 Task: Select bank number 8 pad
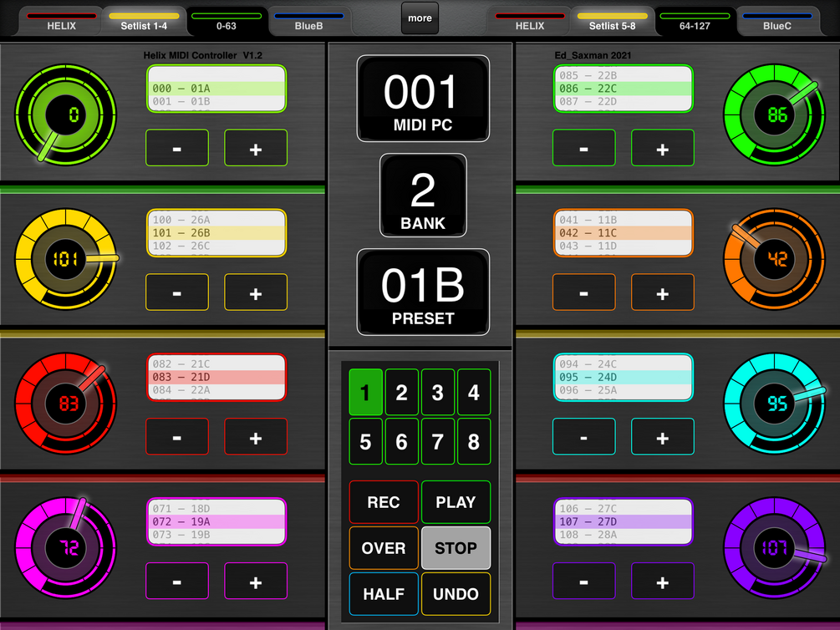[474, 441]
